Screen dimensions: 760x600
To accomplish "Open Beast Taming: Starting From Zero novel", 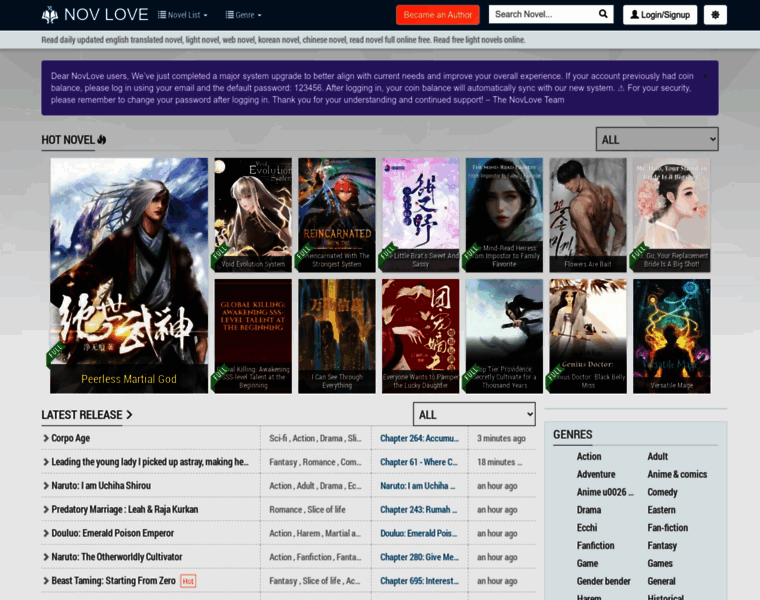I will coord(113,581).
